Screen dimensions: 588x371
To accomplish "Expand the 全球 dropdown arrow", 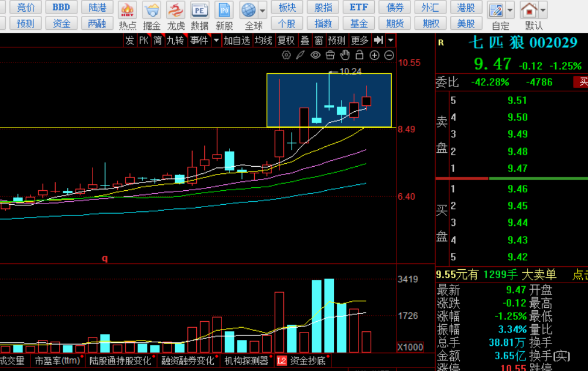I will click(x=263, y=11).
